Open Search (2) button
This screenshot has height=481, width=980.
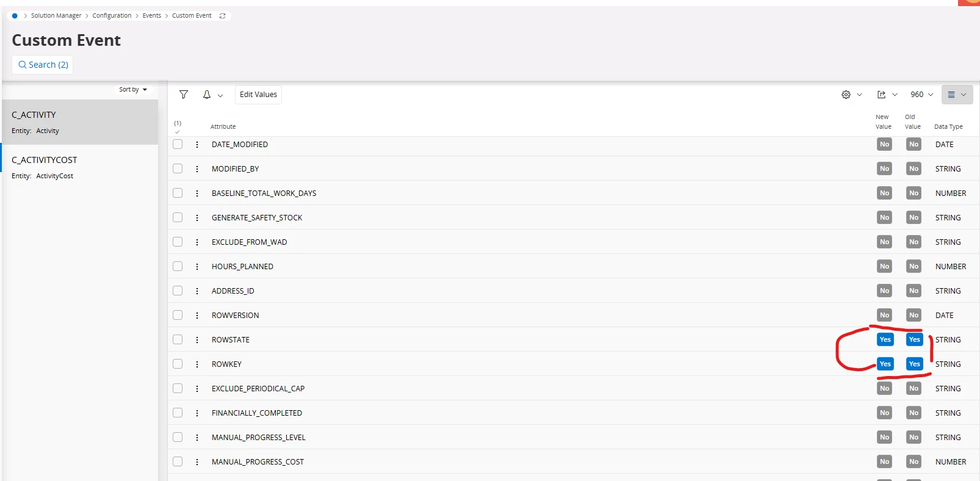(43, 65)
